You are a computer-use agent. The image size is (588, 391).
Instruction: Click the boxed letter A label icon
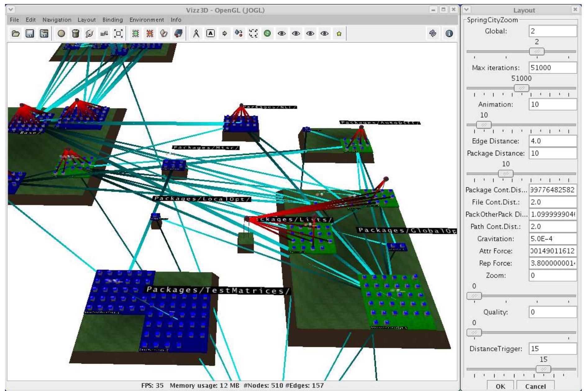(210, 33)
